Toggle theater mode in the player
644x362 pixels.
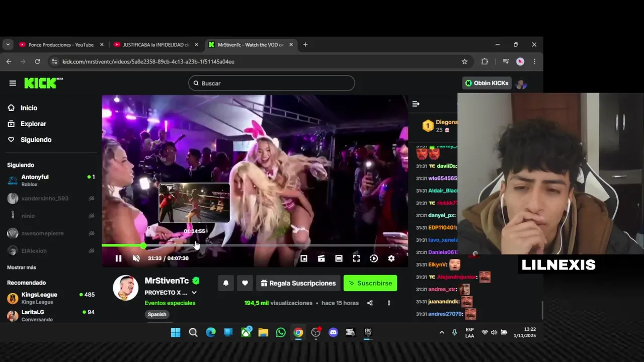pyautogui.click(x=339, y=258)
